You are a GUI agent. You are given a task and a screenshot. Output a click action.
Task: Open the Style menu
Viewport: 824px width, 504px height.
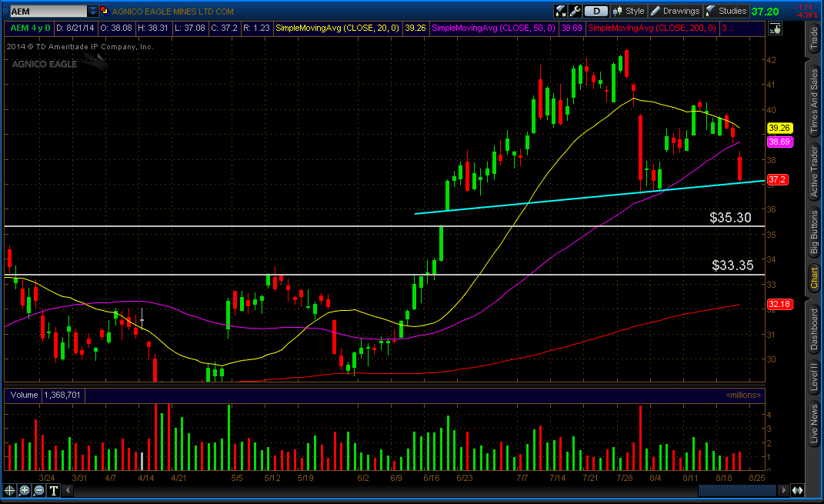click(x=629, y=11)
